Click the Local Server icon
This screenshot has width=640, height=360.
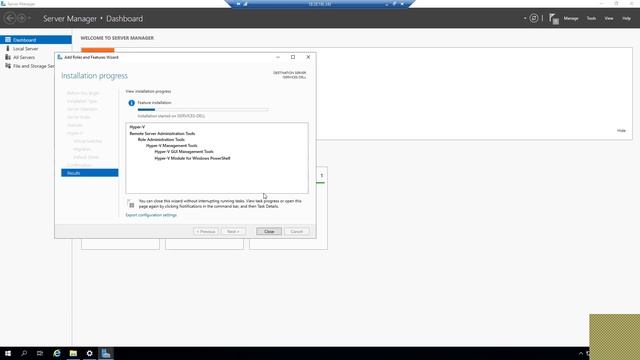pos(7,48)
